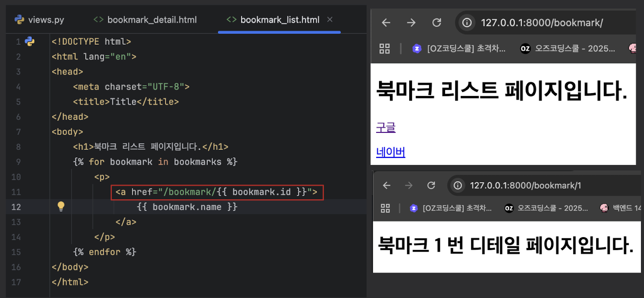Screen dimensions: 644x298
Task: Click the rendered heading 북마크 리스트 페이지입니다. in the browser
Action: pos(502,91)
